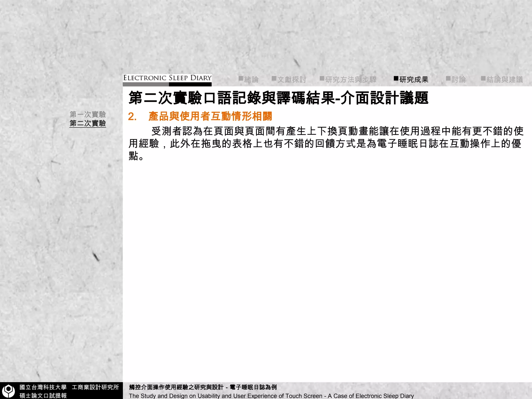
Task: Select the 研究成果 section tab
Action: click(x=411, y=79)
